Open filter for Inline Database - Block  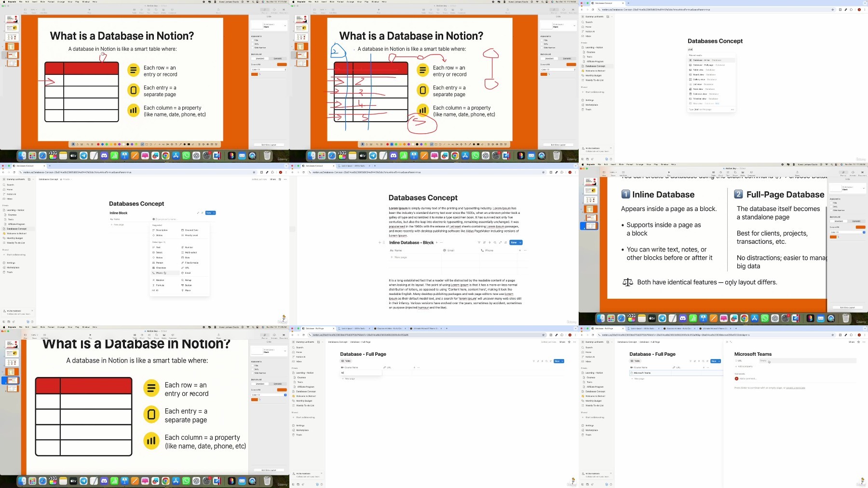pos(479,242)
